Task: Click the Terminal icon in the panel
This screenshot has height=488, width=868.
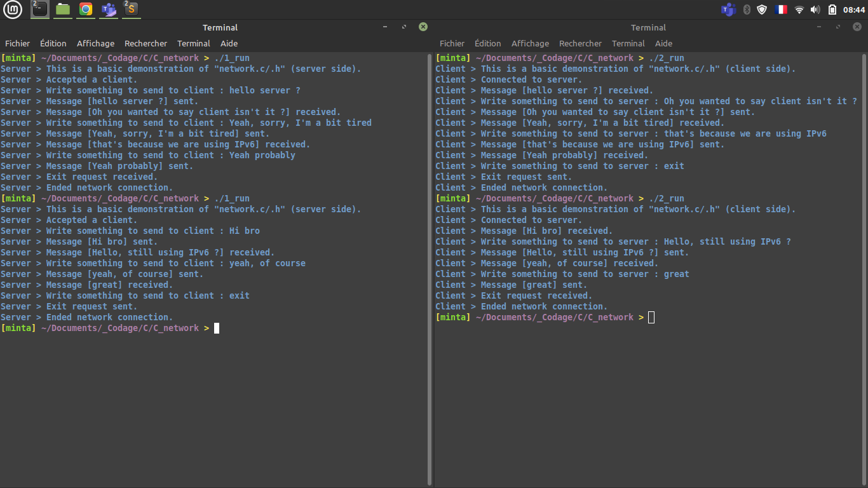Action: point(39,9)
